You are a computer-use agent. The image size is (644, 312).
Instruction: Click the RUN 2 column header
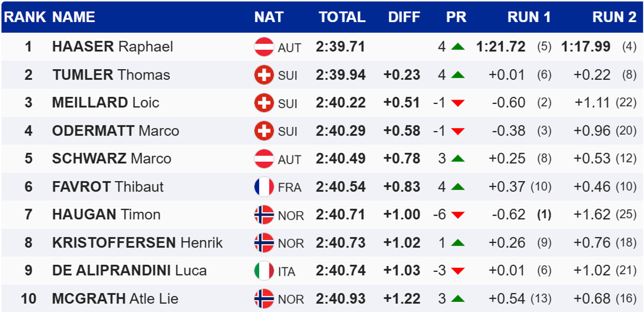[x=614, y=17]
